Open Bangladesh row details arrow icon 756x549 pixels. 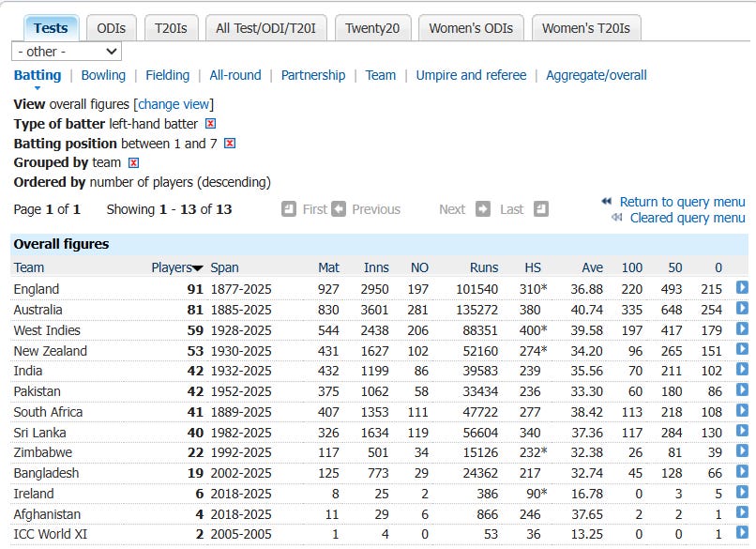(742, 471)
